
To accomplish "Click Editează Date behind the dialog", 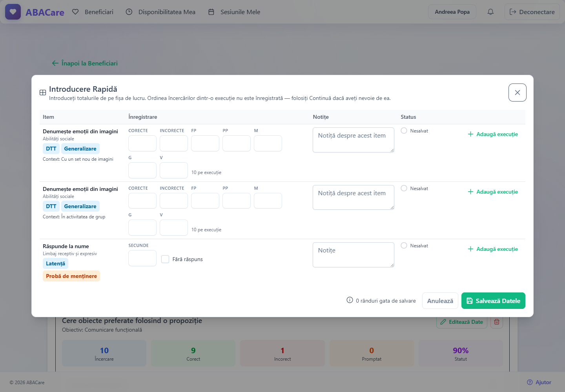I will click(462, 322).
